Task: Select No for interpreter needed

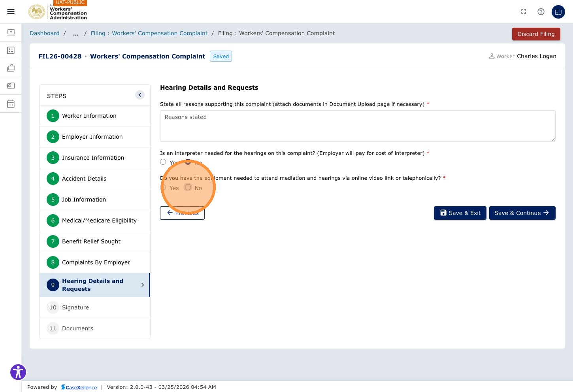Action: [188, 162]
